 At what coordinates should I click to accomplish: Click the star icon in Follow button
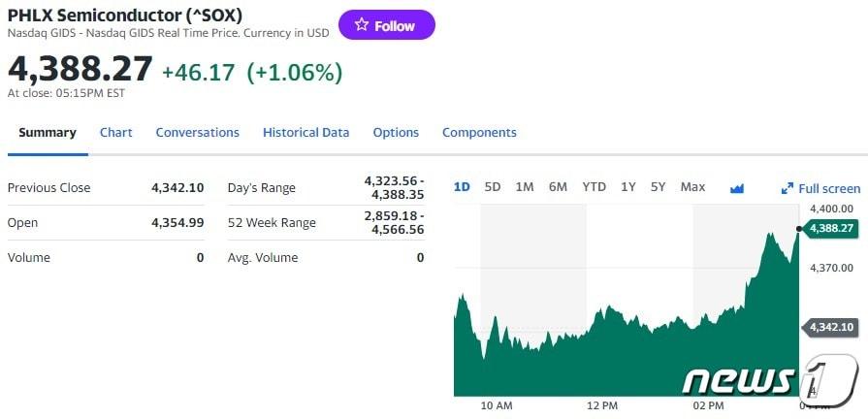tap(361, 25)
